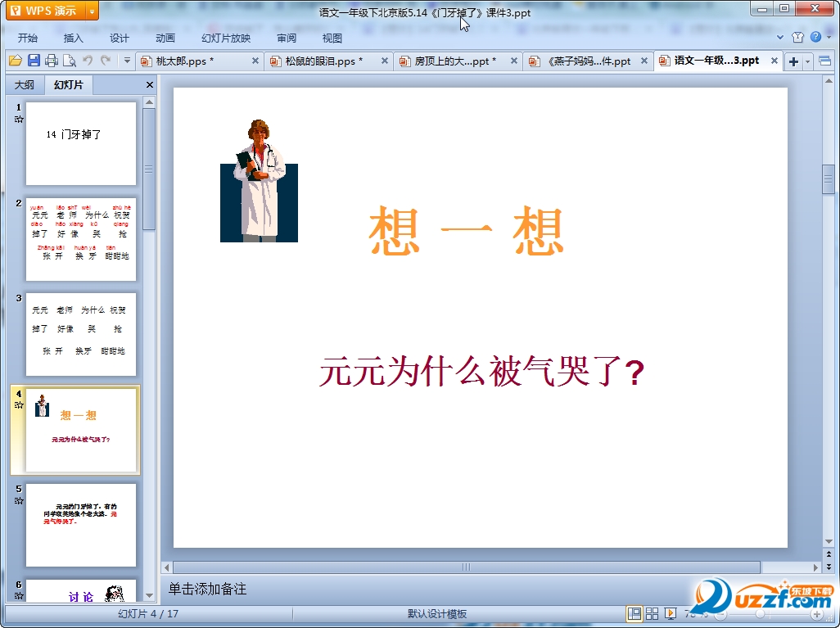Switch to slide sorter view
Viewport: 840px width, 628px height.
click(652, 613)
